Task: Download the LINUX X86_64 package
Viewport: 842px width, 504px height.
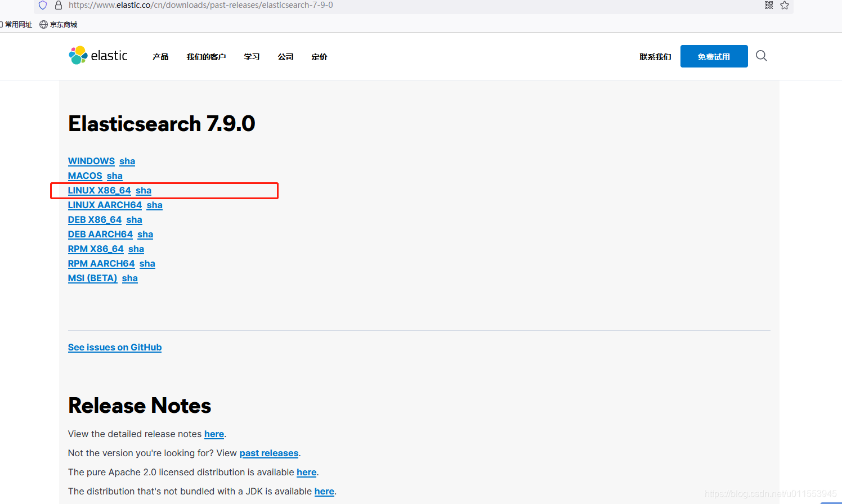Action: [99, 190]
